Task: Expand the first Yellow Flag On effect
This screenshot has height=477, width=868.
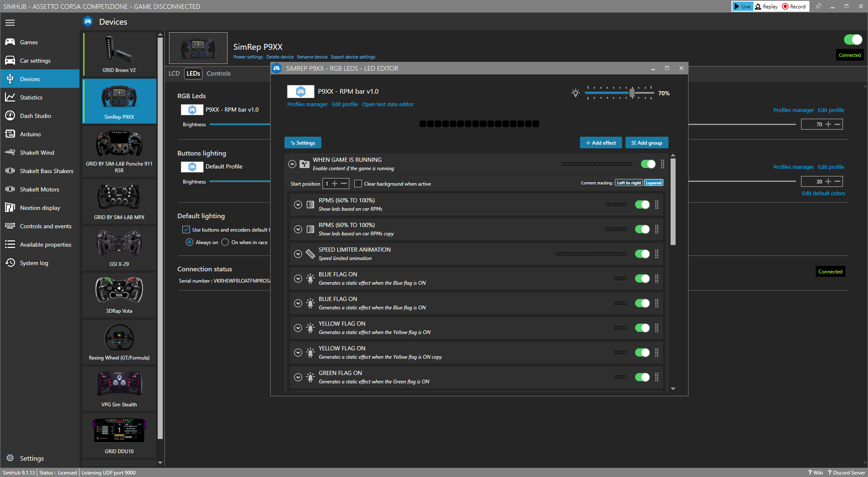Action: click(x=298, y=328)
